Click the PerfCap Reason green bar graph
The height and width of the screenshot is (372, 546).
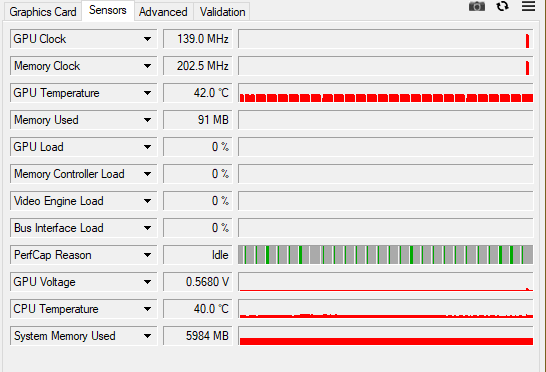pos(385,255)
